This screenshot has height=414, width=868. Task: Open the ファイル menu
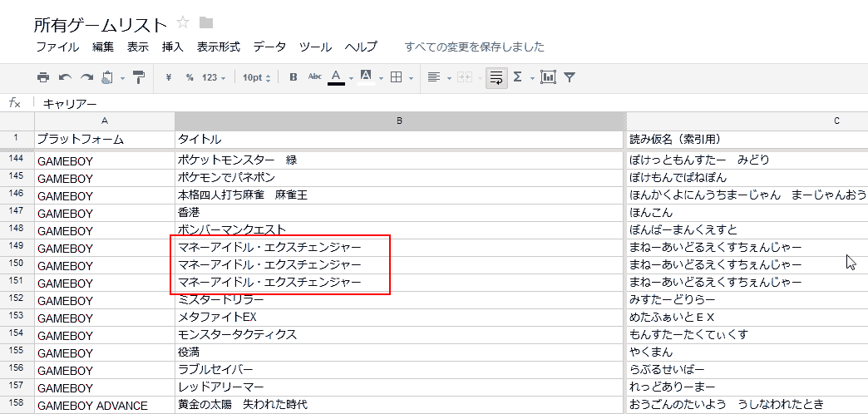pos(57,47)
